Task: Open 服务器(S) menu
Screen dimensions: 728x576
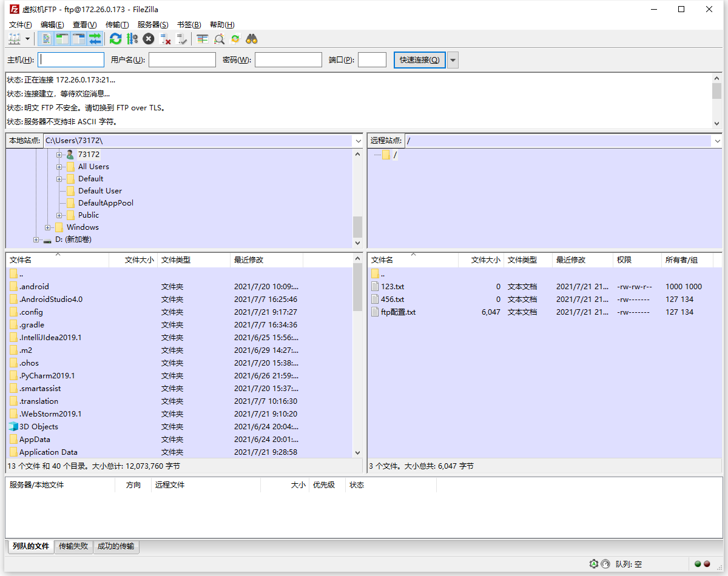Action: click(153, 24)
